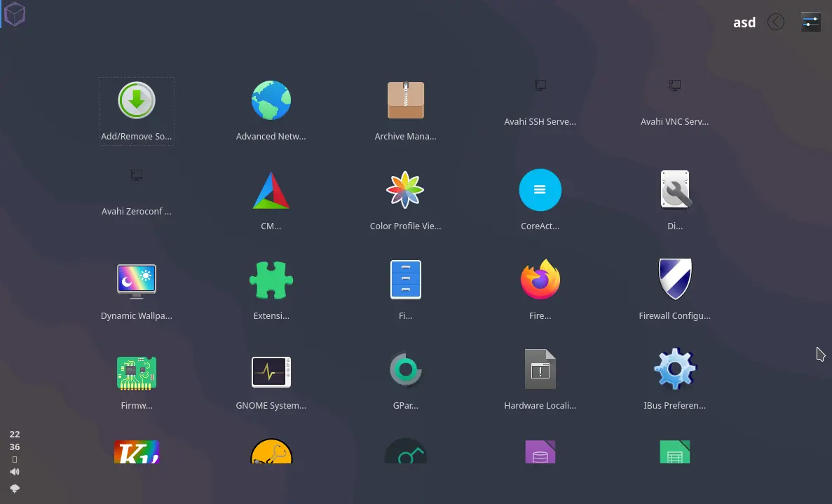Open IBus Preferences

point(675,369)
